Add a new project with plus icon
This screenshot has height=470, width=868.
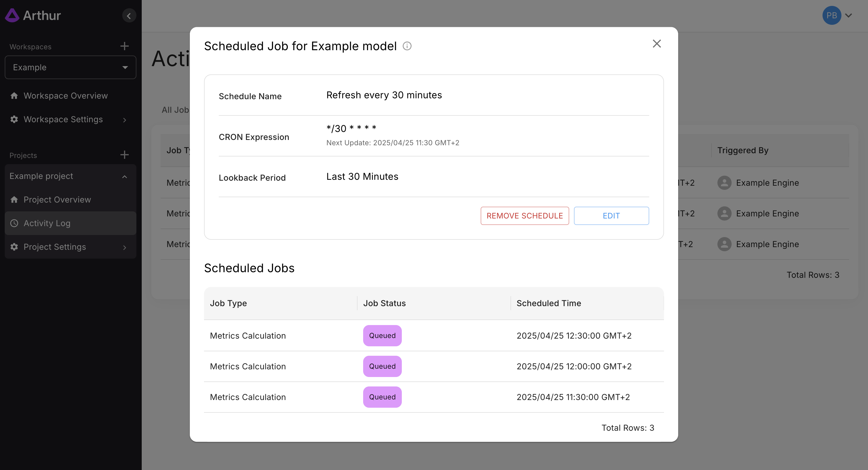click(x=124, y=155)
